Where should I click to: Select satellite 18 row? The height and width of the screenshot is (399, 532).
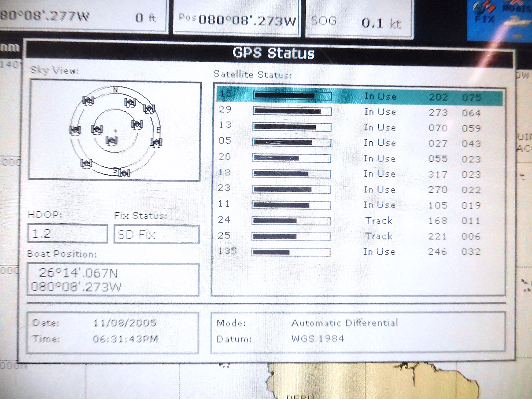click(359, 174)
